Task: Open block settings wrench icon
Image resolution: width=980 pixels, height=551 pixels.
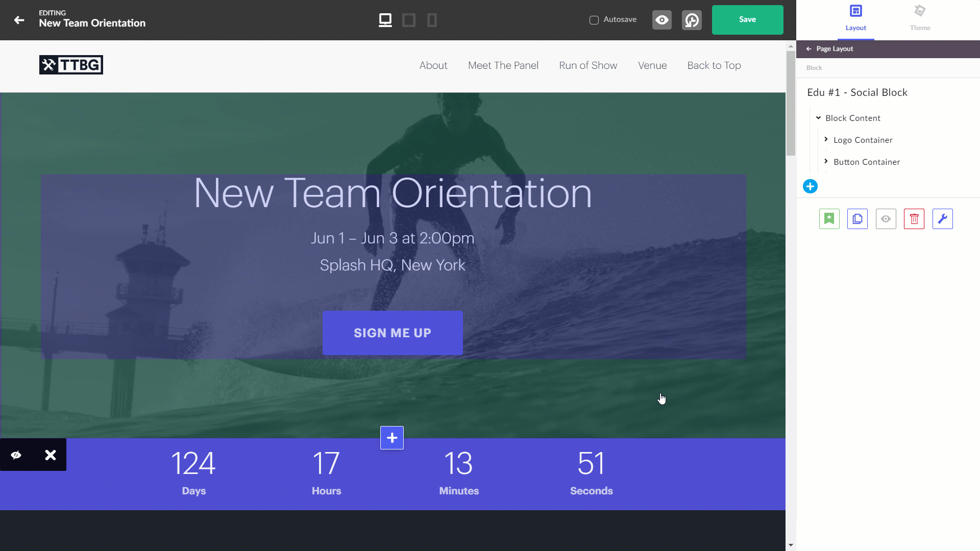Action: click(x=942, y=219)
